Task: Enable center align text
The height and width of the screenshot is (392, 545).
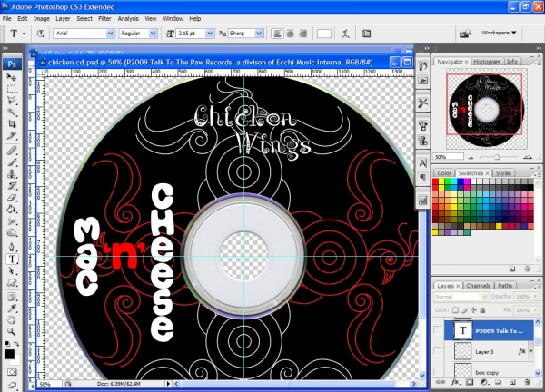Action: tap(290, 34)
